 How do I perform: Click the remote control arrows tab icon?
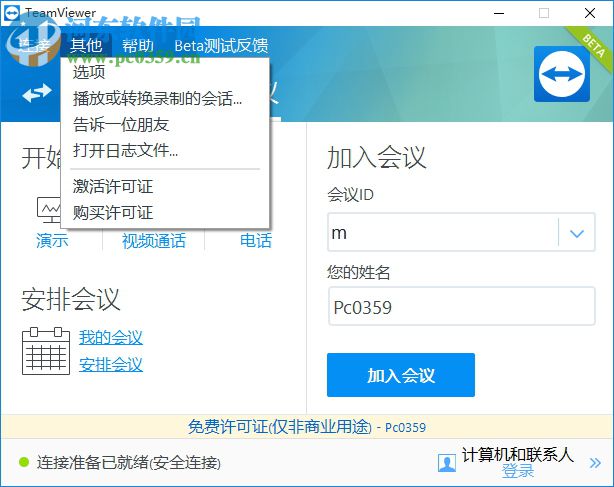pos(37,93)
